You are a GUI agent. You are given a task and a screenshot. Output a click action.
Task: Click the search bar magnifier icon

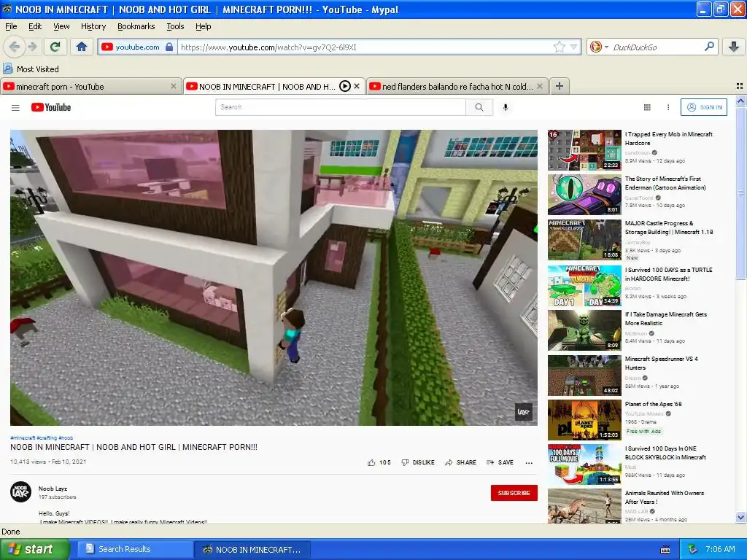click(709, 47)
